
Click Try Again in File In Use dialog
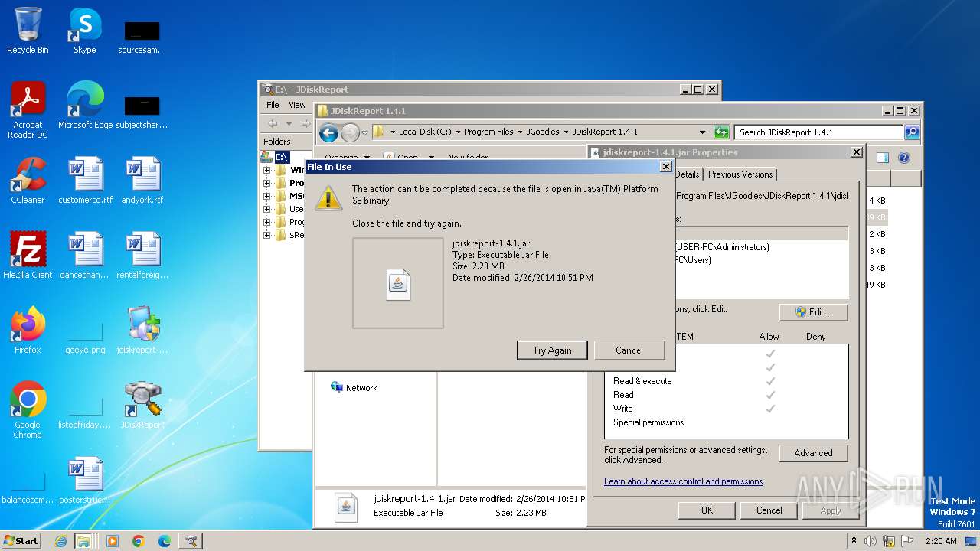[x=552, y=350]
